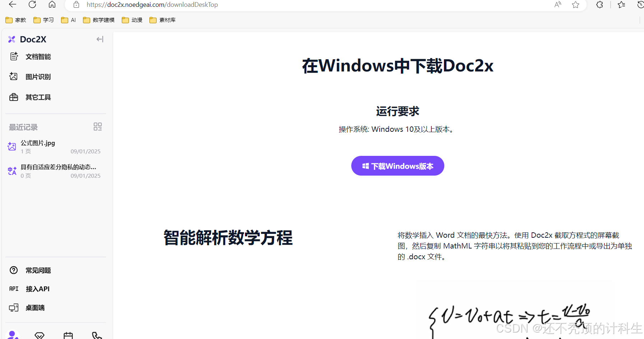
Task: Open the favorites list icon
Action: 621,5
